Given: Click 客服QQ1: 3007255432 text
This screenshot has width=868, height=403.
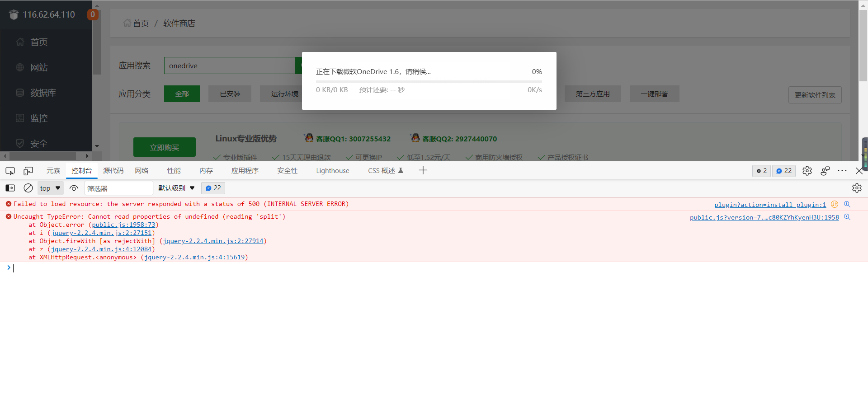Looking at the screenshot, I should (x=353, y=139).
